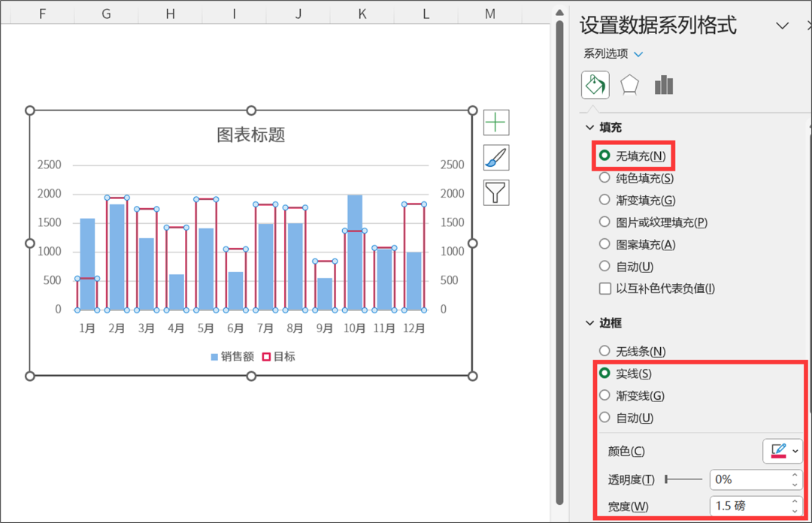Open the border color picker button
The image size is (812, 523).
(x=783, y=451)
